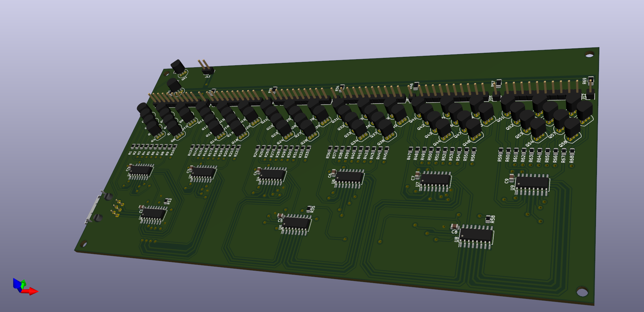Image resolution: width=644 pixels, height=312 pixels.
Task: Select the U9 IC package
Action: coord(532,185)
